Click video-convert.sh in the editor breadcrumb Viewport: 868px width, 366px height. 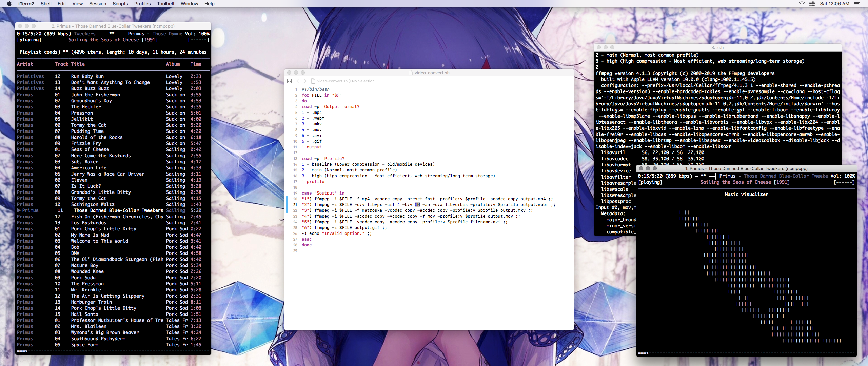coord(332,81)
